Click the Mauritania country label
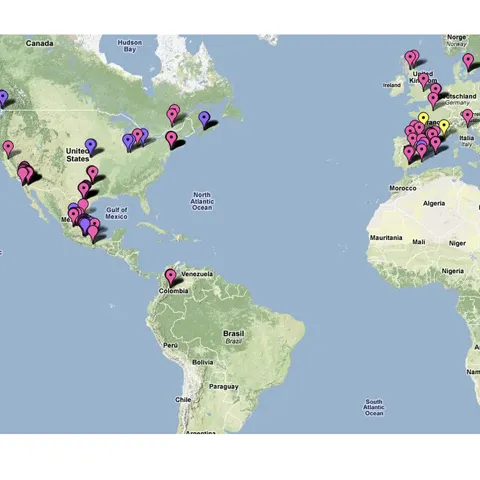 coord(386,238)
